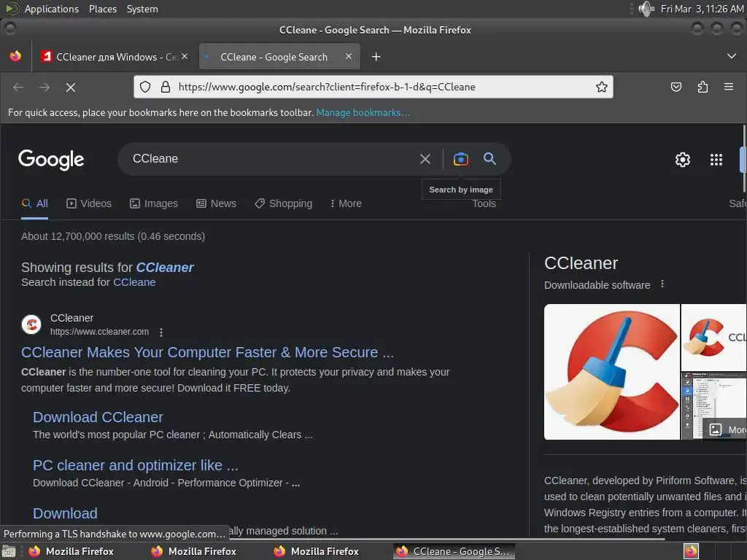This screenshot has width=747, height=560.
Task: Go forward with the forward arrow
Action: click(x=44, y=87)
